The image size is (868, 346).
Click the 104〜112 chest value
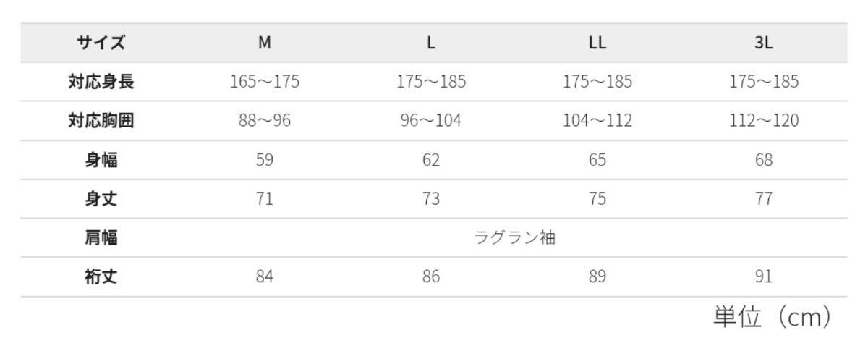click(597, 121)
